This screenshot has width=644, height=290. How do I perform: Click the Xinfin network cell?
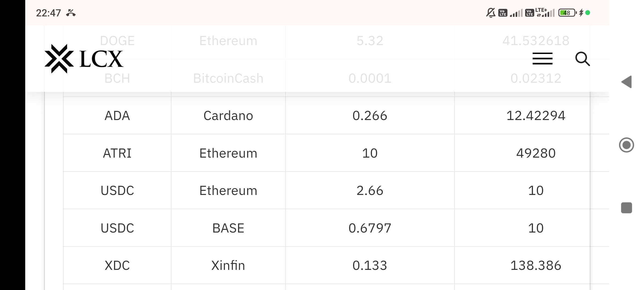tap(228, 265)
